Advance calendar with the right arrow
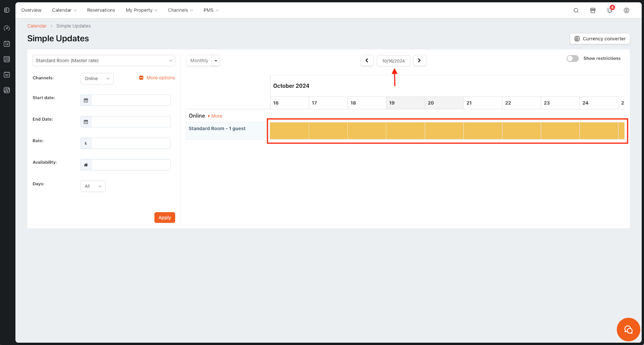Image resolution: width=644 pixels, height=345 pixels. [x=419, y=60]
